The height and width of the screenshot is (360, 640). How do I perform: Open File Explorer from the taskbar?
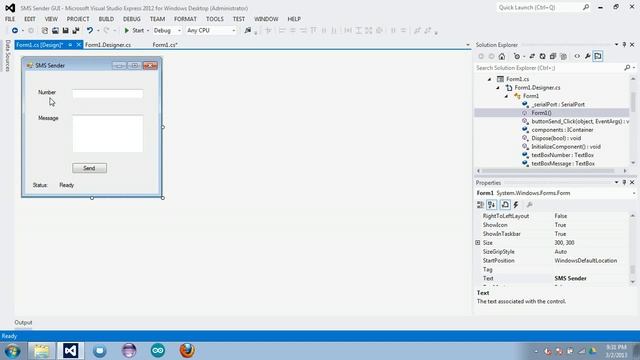point(41,351)
